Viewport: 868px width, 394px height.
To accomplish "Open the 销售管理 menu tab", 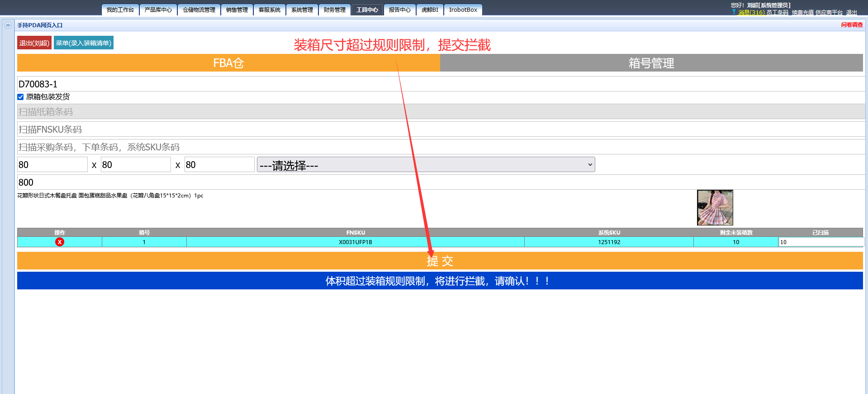I will coord(237,10).
